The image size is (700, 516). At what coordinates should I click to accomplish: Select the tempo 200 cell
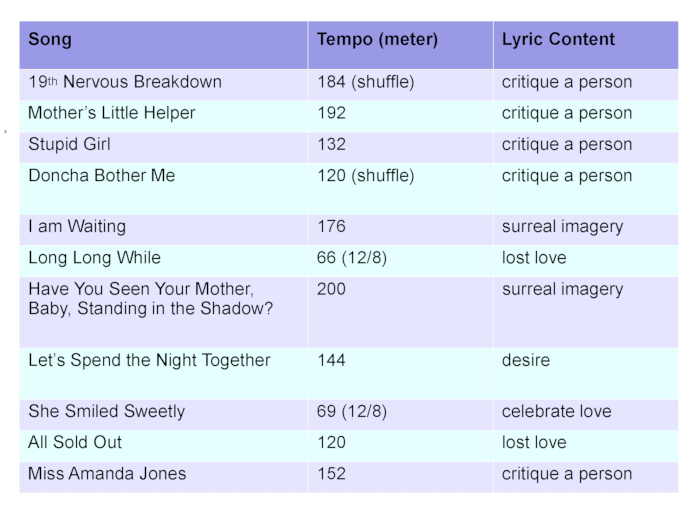pos(400,312)
